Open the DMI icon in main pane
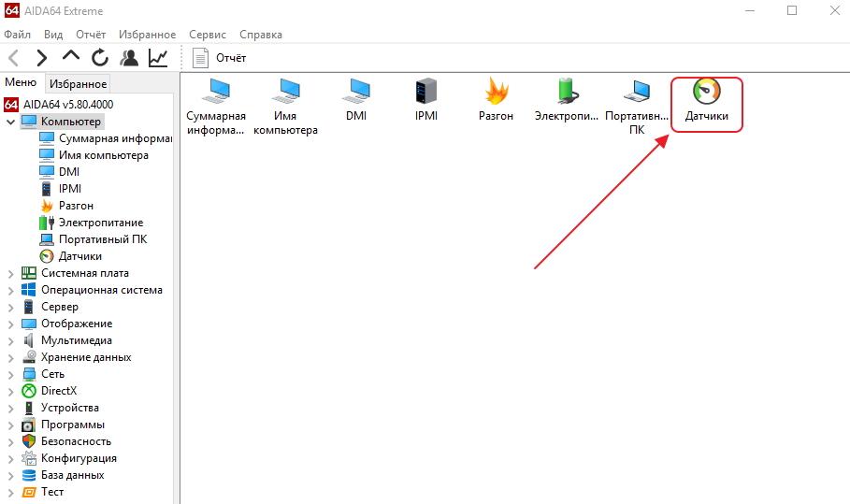The width and height of the screenshot is (850, 504). pos(356,100)
